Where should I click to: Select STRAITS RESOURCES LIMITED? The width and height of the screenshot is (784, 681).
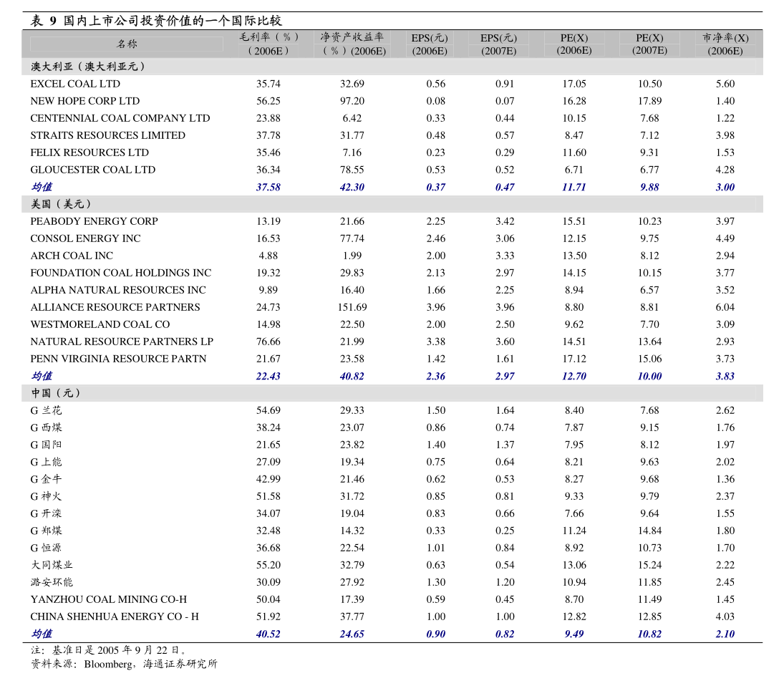(107, 135)
